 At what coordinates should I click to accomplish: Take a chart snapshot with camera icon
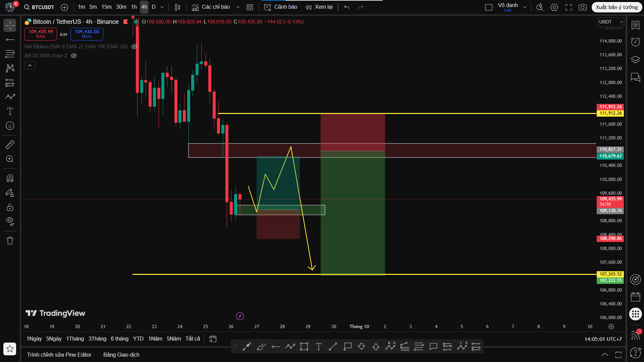(x=583, y=7)
